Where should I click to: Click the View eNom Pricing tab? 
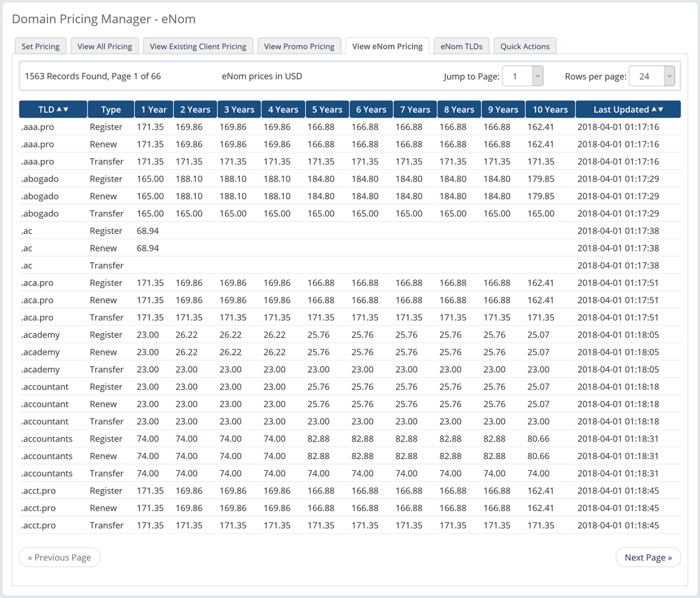click(x=387, y=46)
